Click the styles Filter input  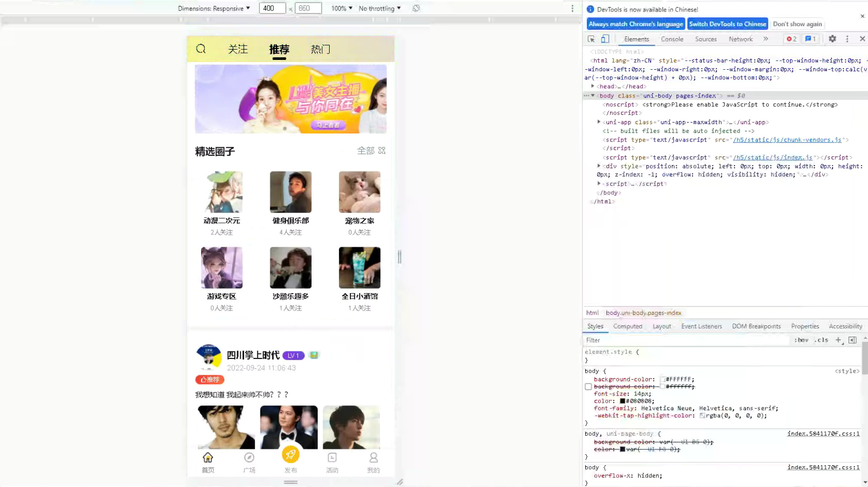click(x=687, y=340)
